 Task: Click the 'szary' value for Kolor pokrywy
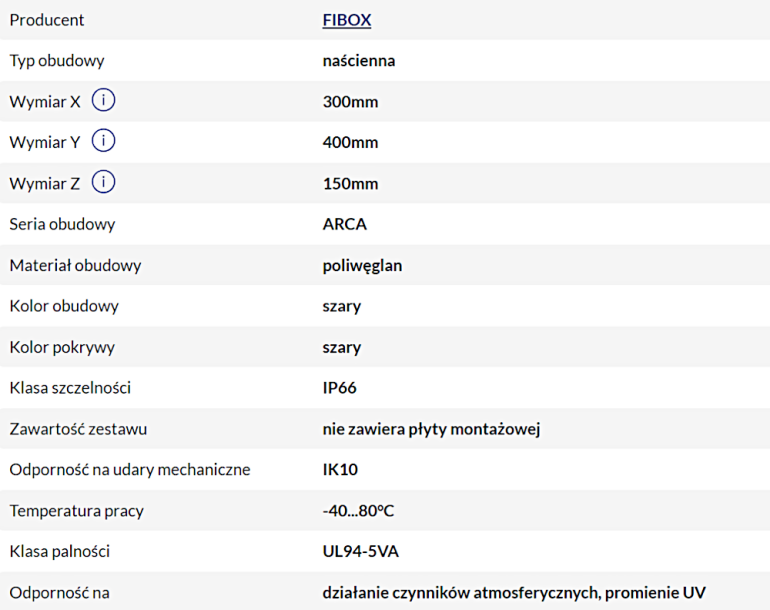pos(342,348)
